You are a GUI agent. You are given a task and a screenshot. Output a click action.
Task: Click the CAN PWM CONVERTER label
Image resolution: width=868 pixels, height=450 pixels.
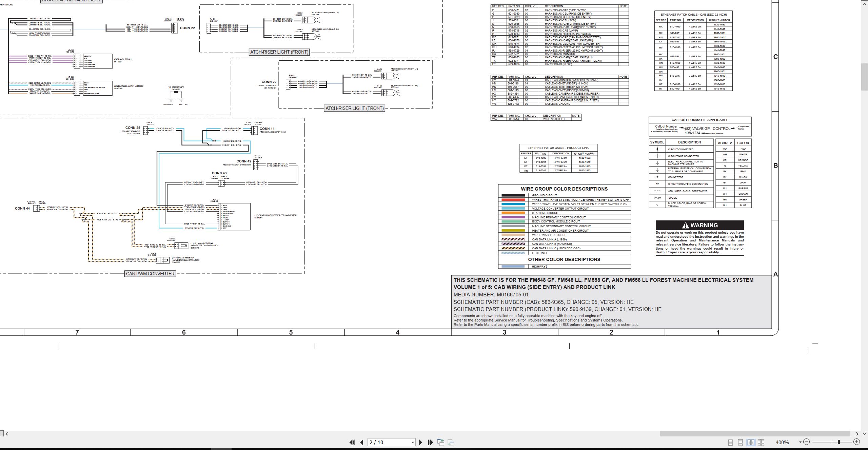click(150, 274)
